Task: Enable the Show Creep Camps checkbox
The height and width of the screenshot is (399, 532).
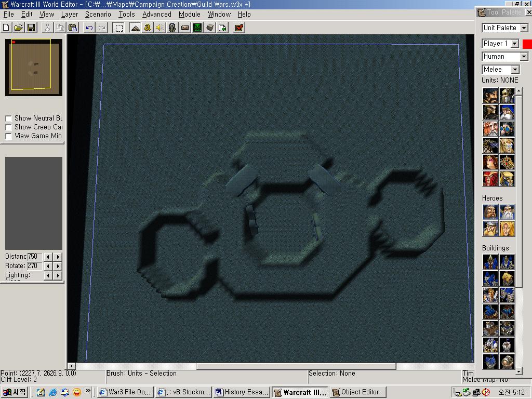Action: click(x=8, y=127)
